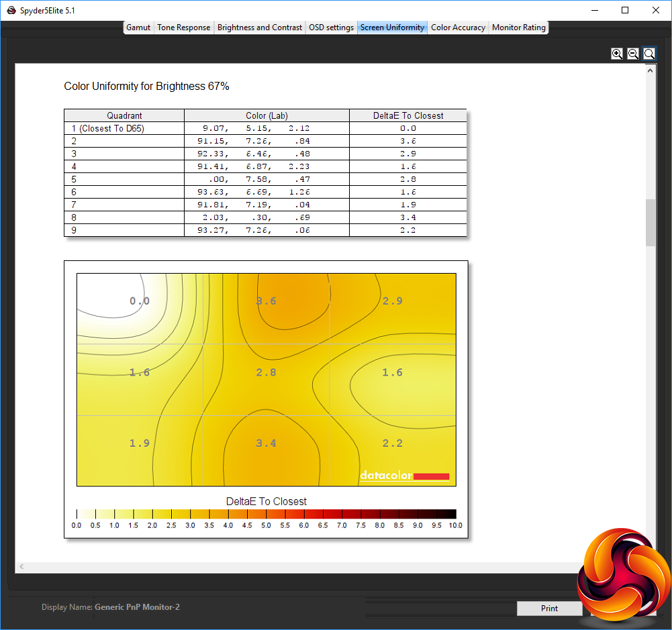Click the datacolor logo on the map
Viewport: 672px width, 630px height.
click(x=405, y=476)
